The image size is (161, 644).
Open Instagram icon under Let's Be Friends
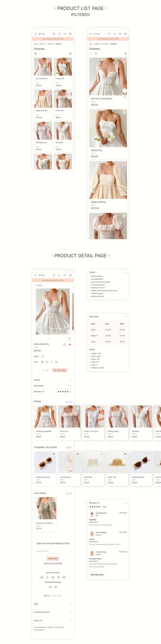point(42,577)
